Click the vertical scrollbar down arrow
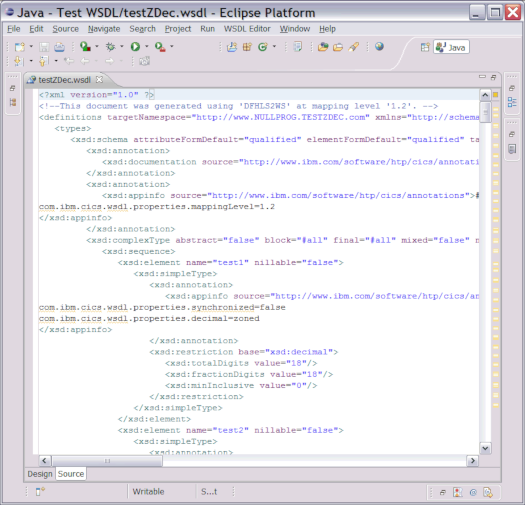The height and width of the screenshot is (505, 525). (485, 448)
